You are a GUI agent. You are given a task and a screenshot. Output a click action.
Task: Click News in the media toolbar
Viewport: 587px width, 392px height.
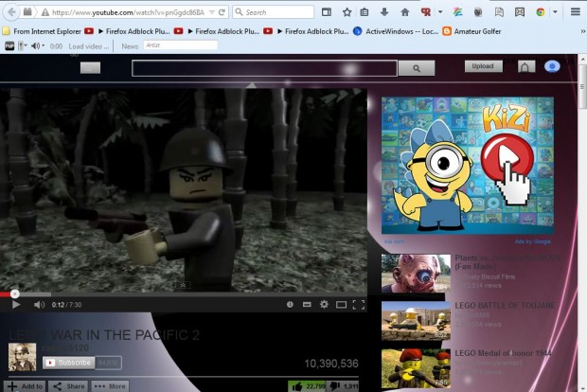pos(130,46)
